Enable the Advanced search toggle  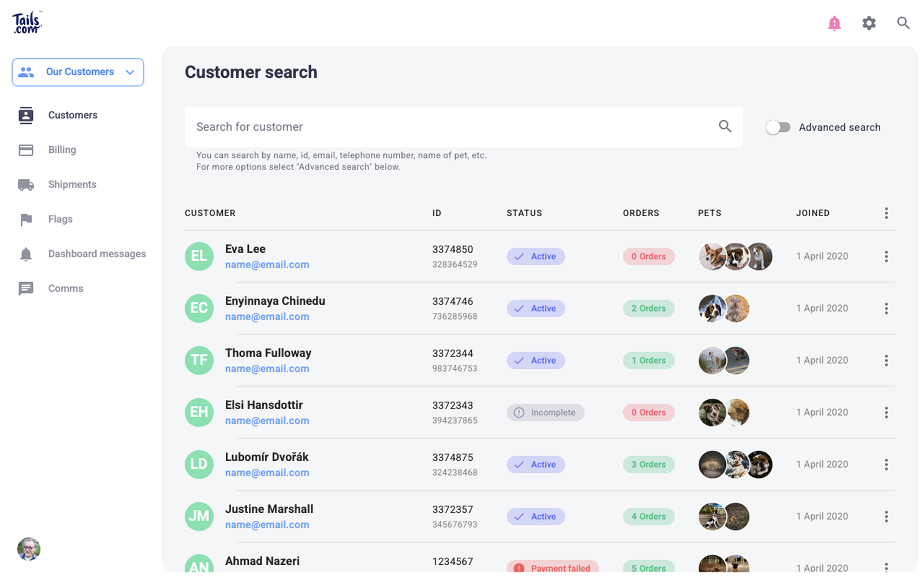[x=778, y=127]
